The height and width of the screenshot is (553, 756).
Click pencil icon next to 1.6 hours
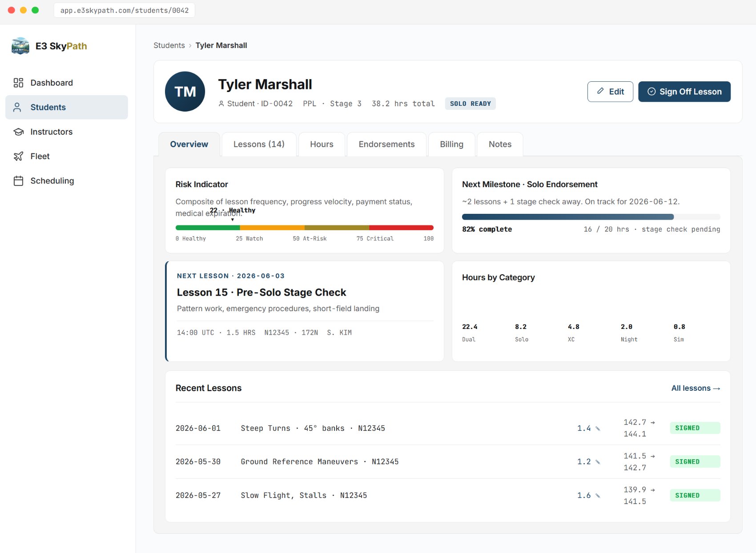click(x=598, y=496)
